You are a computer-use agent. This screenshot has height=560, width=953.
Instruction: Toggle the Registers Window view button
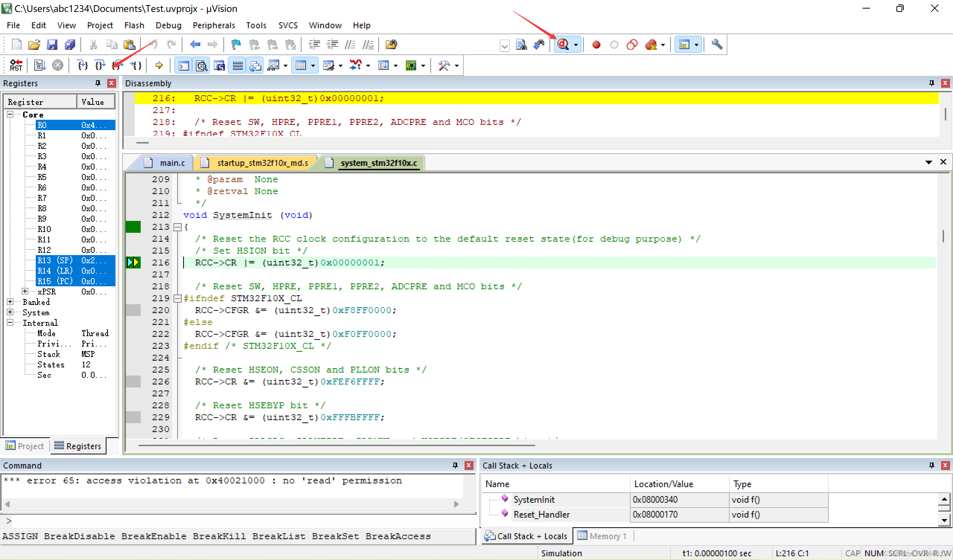238,66
